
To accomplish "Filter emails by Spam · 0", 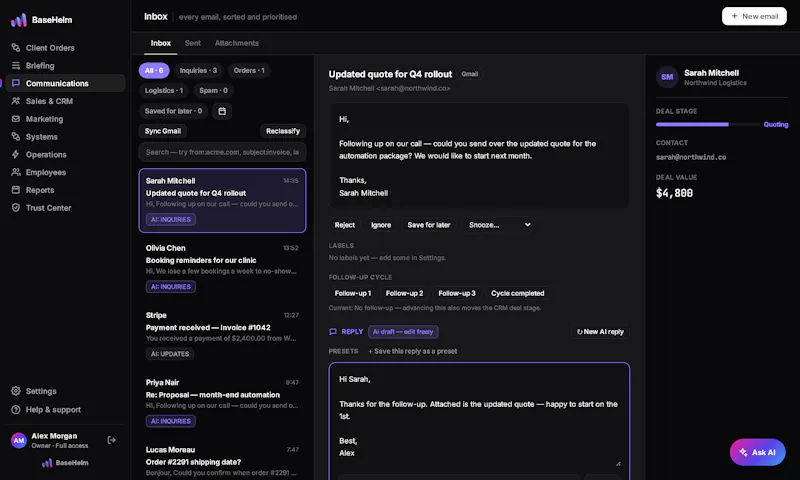I will tap(213, 90).
